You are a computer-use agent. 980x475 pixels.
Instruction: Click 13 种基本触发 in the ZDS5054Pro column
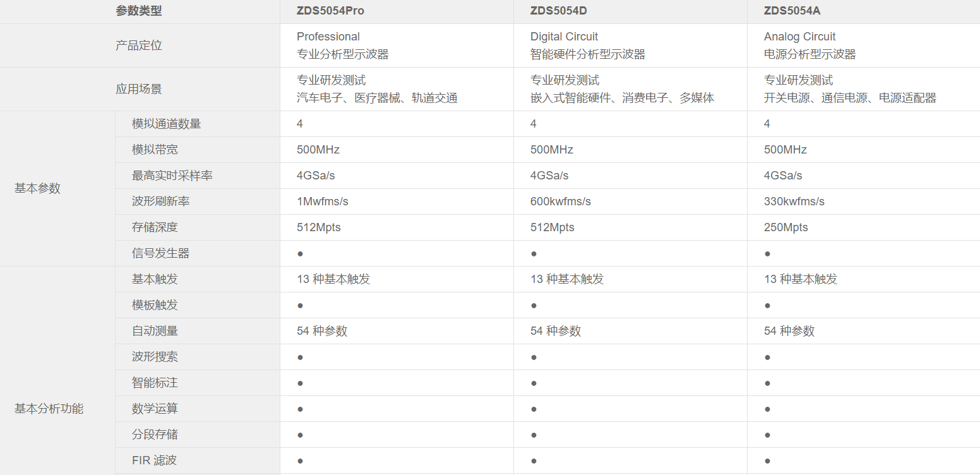333,279
